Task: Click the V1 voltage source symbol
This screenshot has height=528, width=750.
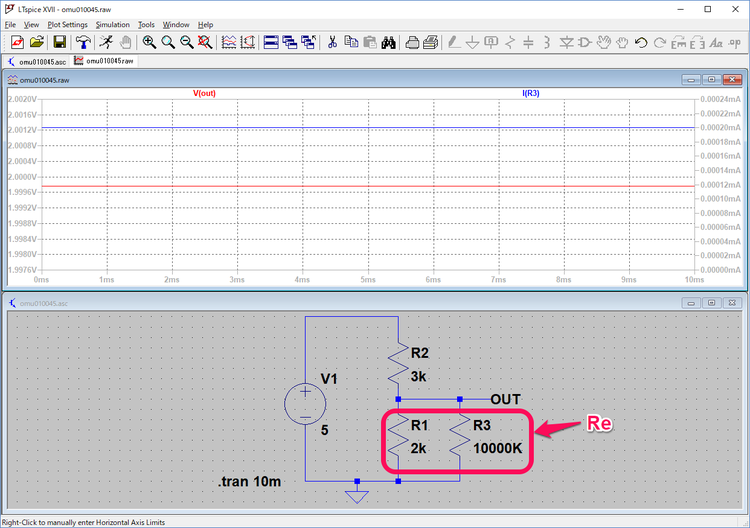Action: point(305,405)
